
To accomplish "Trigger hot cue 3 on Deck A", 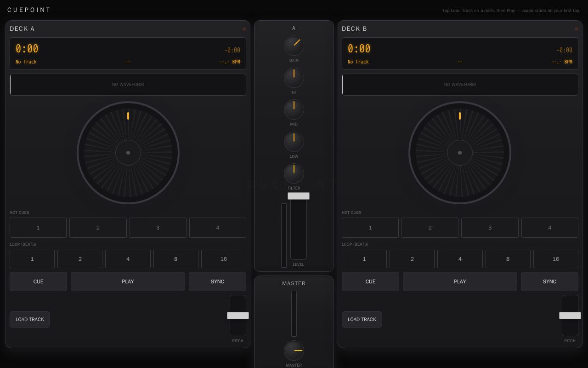I will click(158, 228).
